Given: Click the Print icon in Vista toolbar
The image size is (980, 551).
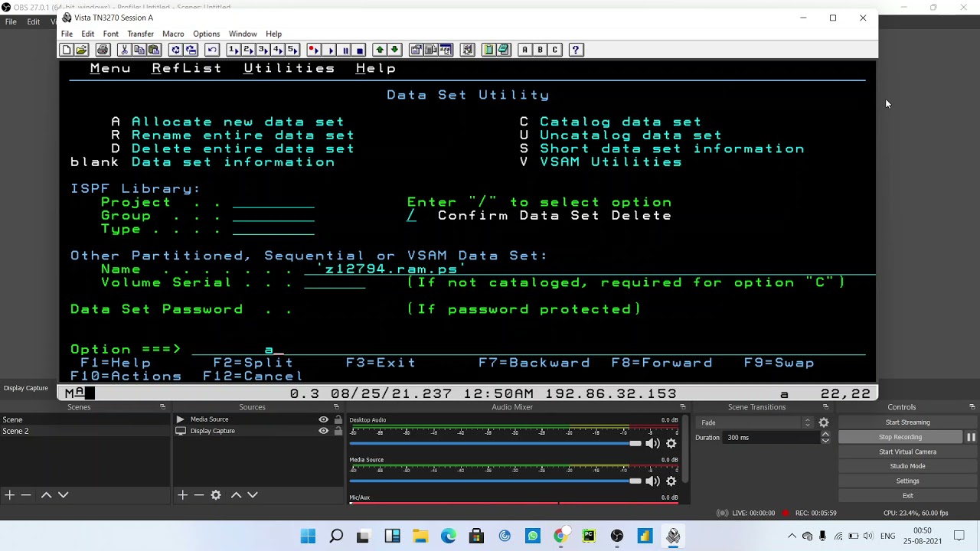Looking at the screenshot, I should tap(103, 50).
